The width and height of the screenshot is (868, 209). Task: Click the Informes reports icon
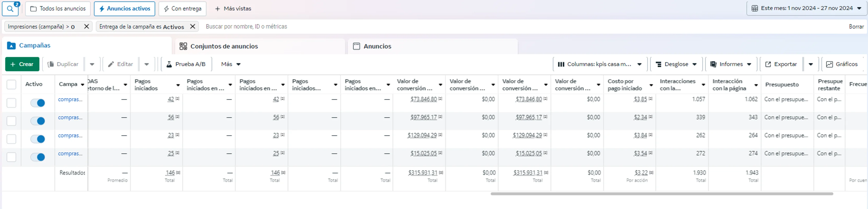(x=713, y=64)
